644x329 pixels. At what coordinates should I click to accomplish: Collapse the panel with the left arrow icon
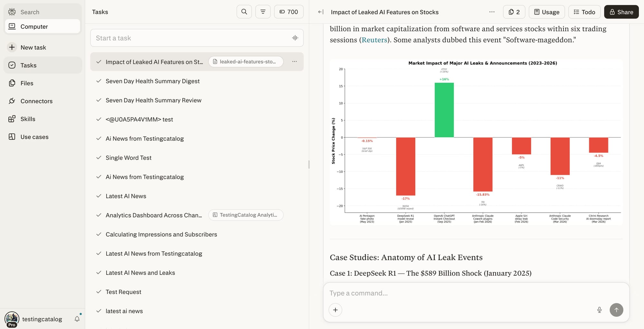(x=320, y=12)
